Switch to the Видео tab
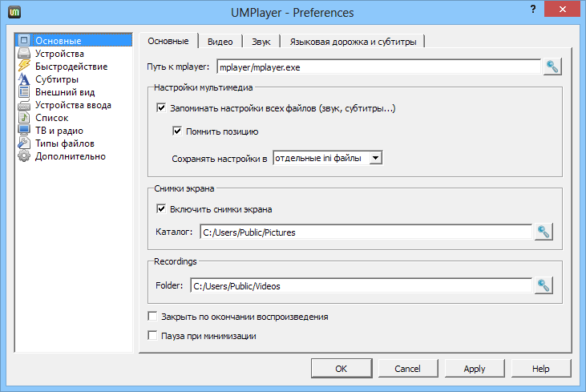The width and height of the screenshot is (586, 392). (x=220, y=42)
